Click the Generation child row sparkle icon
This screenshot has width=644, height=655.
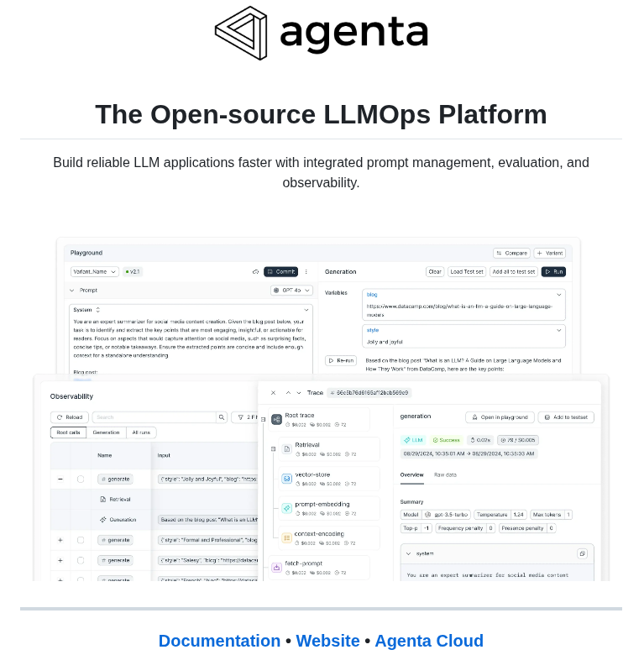(x=102, y=520)
